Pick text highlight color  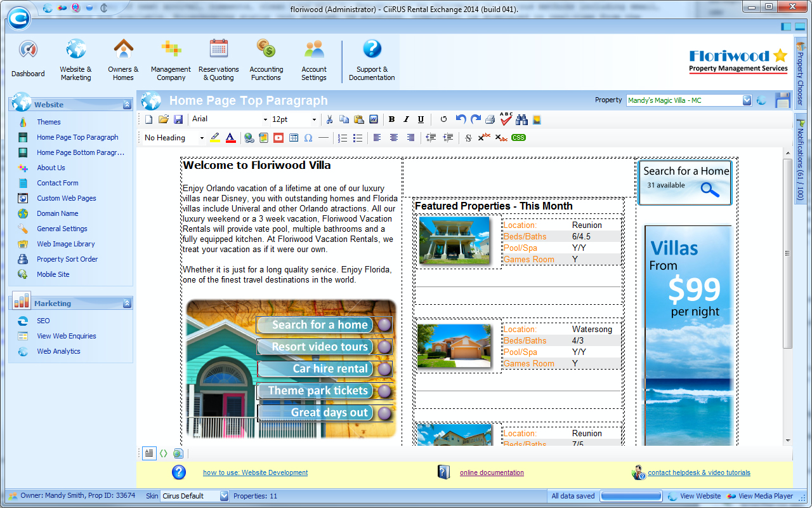coord(215,138)
